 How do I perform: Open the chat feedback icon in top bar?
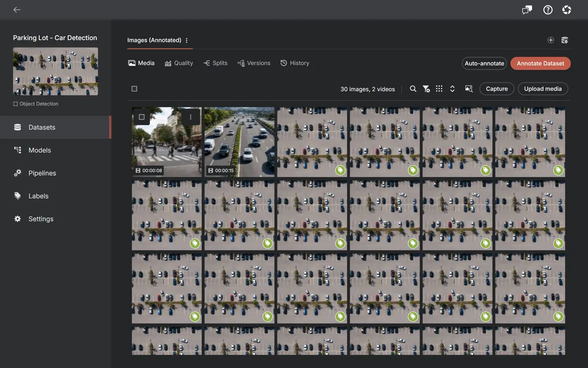tap(527, 10)
